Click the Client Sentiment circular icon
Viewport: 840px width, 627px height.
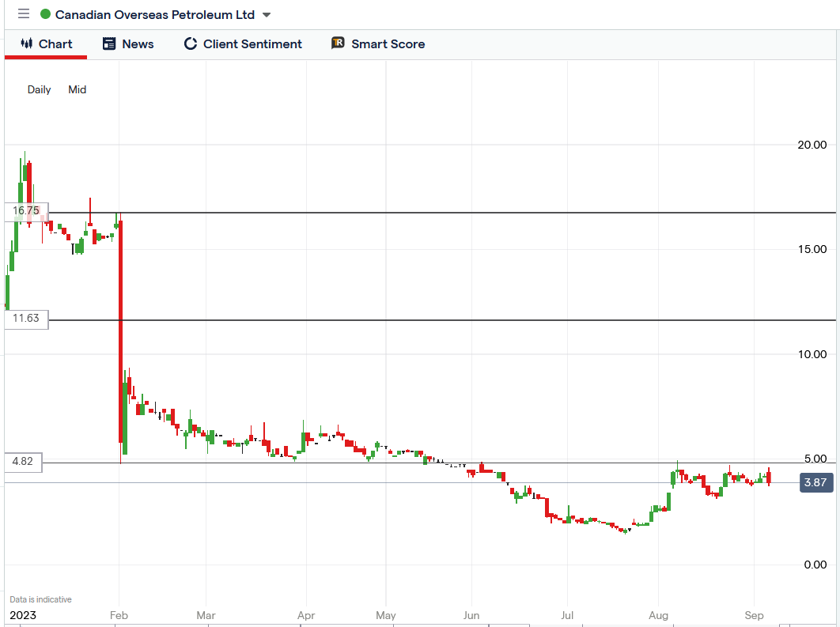coord(190,44)
